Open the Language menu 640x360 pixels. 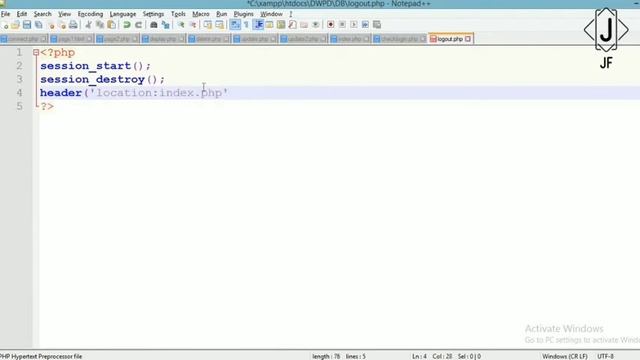coord(122,14)
